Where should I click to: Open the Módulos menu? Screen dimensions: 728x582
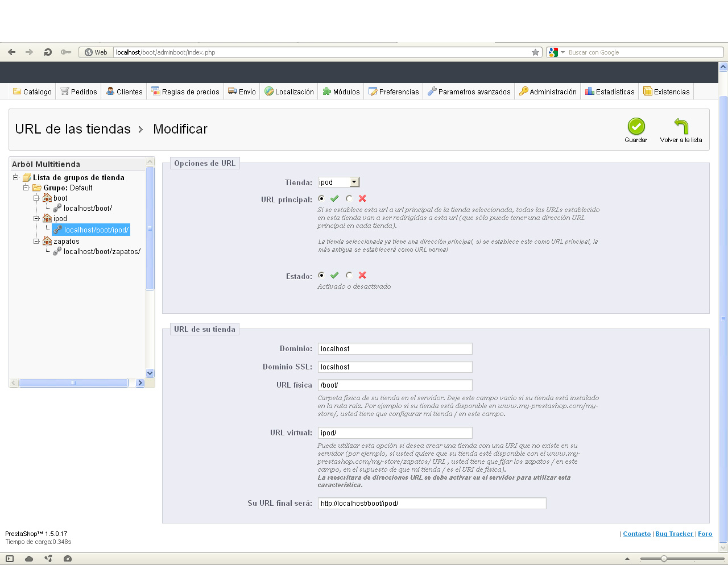coord(341,92)
